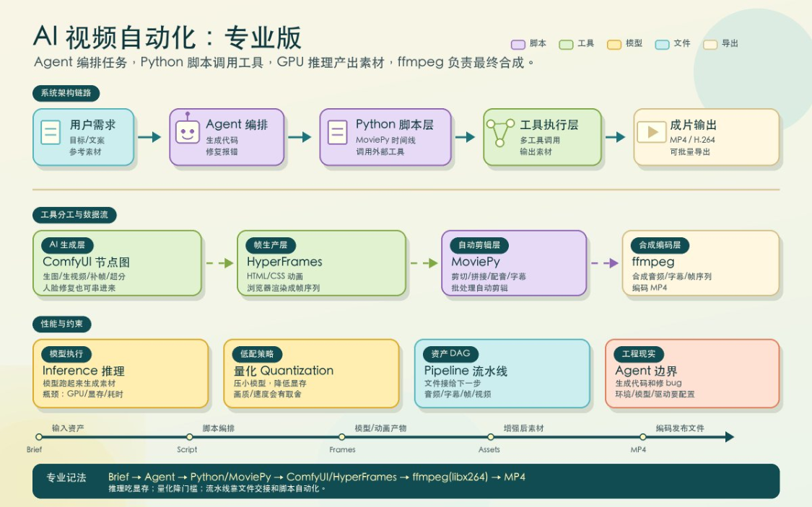Click the blue 文件 legend swatch
Screen dimensions: 812x507
click(662, 45)
